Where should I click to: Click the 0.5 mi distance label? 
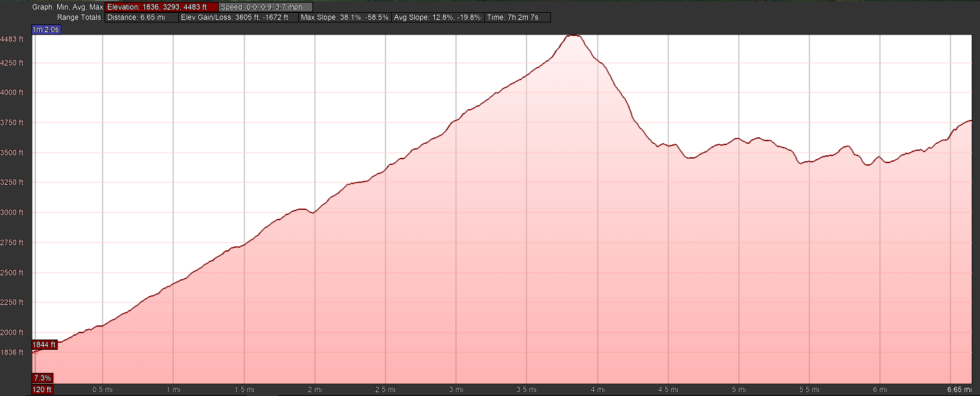(x=103, y=390)
